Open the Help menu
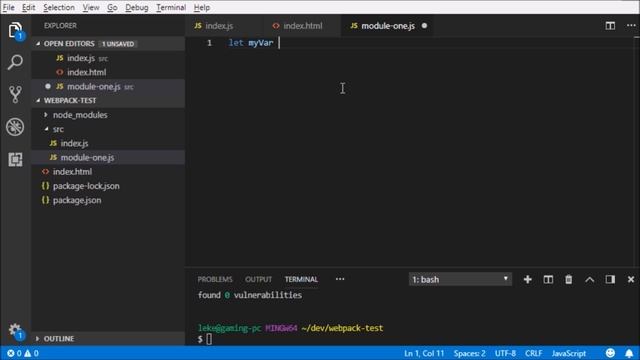640x360 pixels. (x=202, y=7)
